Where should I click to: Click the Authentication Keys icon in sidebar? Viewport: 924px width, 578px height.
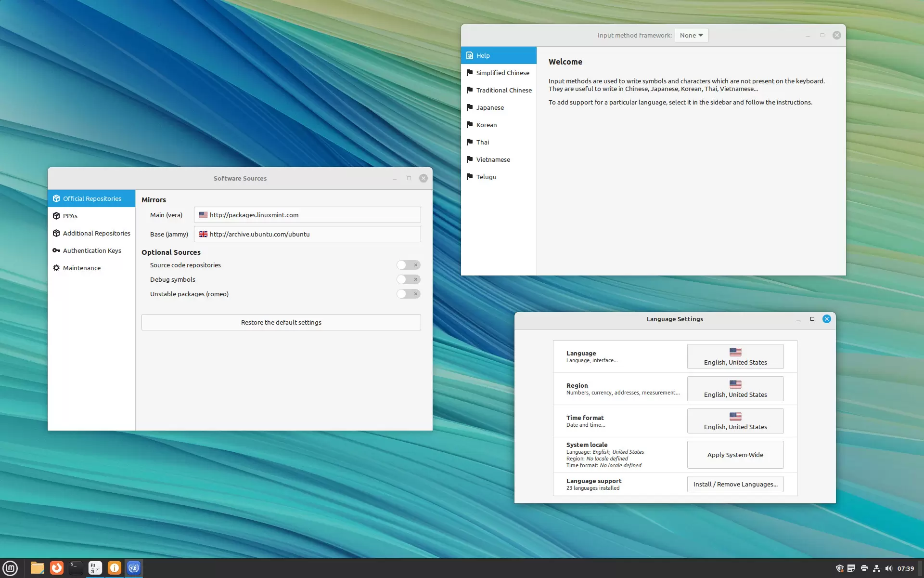[56, 250]
